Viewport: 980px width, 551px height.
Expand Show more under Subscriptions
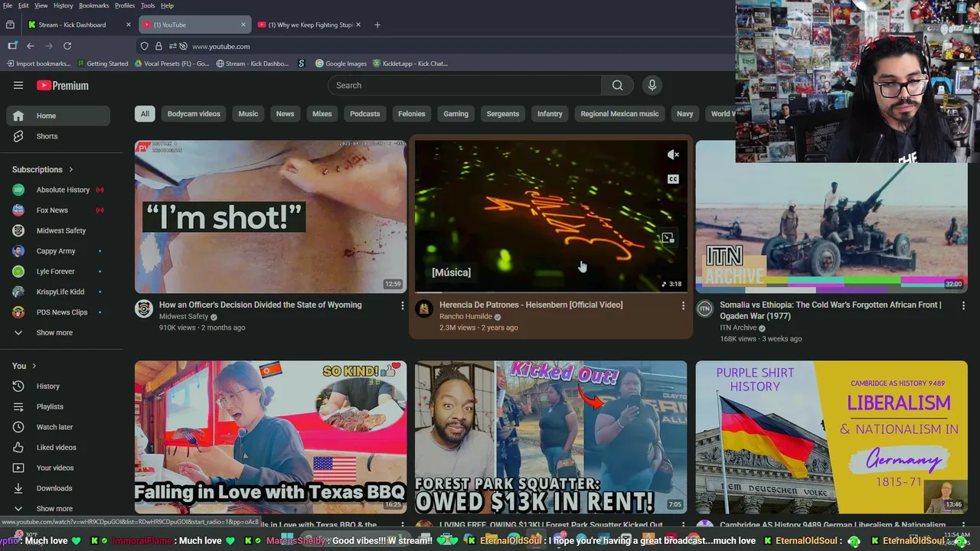click(58, 333)
